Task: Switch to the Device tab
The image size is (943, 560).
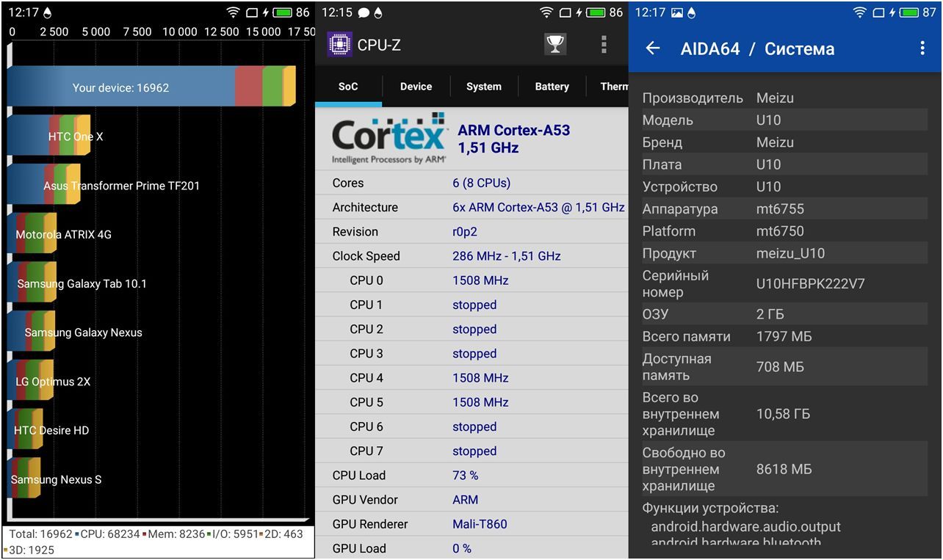Action: coord(416,87)
